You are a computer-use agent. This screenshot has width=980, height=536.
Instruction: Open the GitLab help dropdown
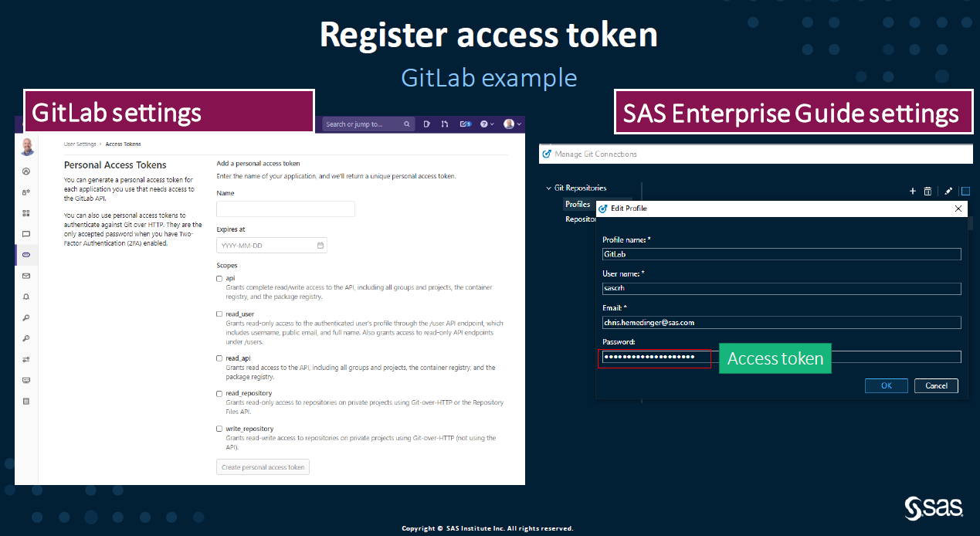[486, 124]
